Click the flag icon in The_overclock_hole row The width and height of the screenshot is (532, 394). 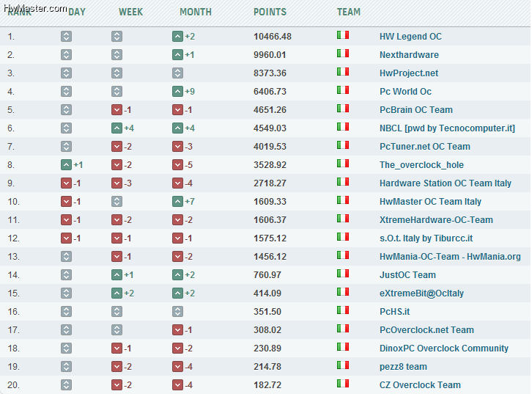(343, 164)
